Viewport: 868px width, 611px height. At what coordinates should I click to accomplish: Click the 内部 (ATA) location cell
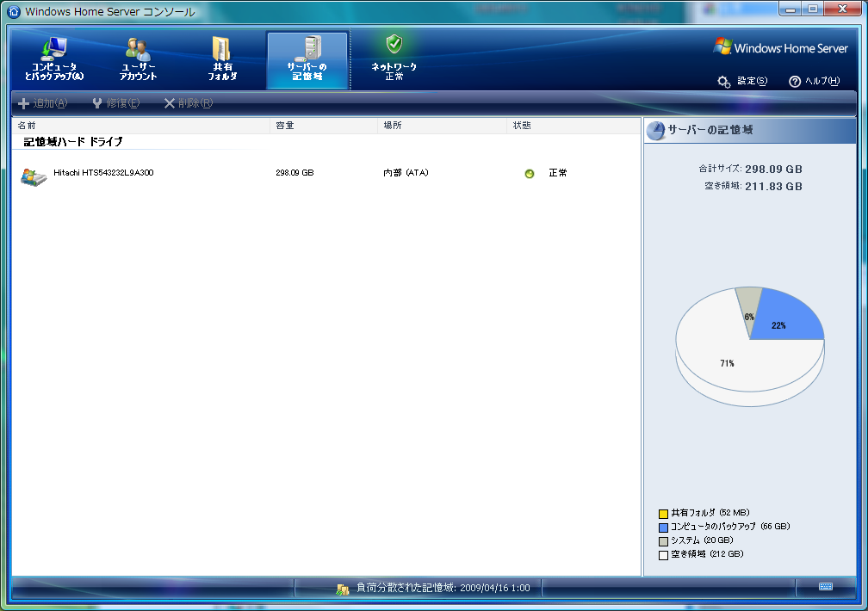point(406,173)
